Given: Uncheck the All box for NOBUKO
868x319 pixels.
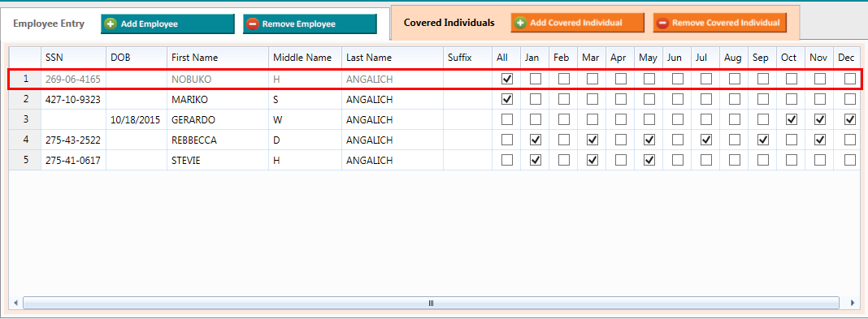Looking at the screenshot, I should pyautogui.click(x=506, y=79).
